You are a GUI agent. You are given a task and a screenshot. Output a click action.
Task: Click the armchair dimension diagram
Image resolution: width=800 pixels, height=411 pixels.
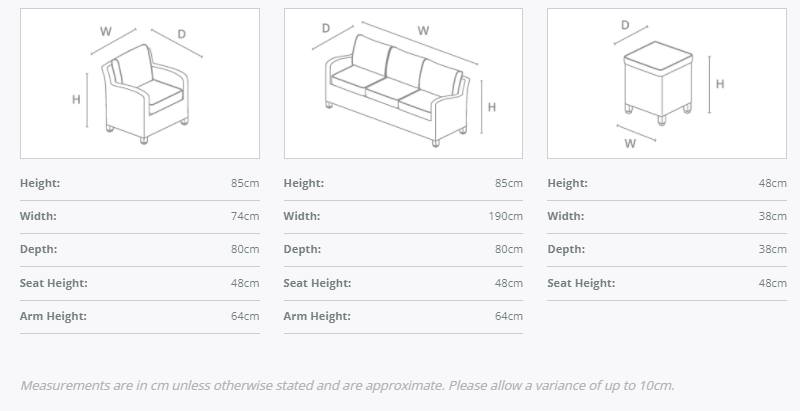[140, 84]
